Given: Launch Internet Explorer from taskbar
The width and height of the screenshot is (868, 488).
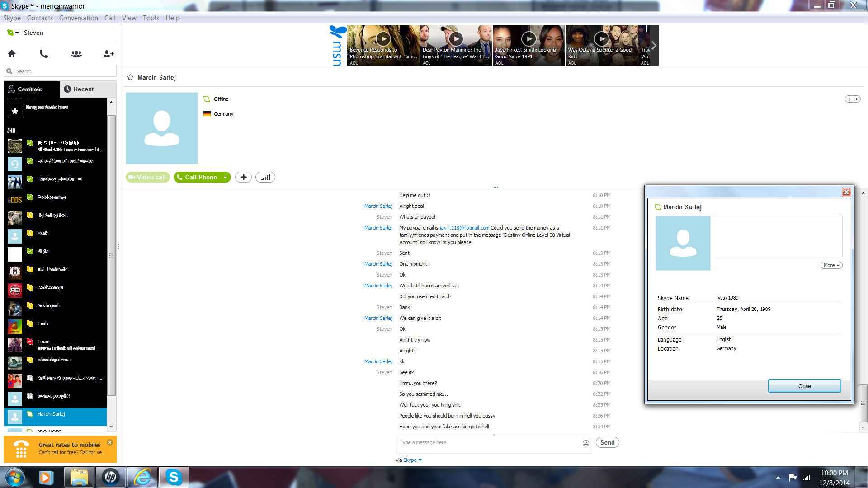Looking at the screenshot, I should pos(142,477).
